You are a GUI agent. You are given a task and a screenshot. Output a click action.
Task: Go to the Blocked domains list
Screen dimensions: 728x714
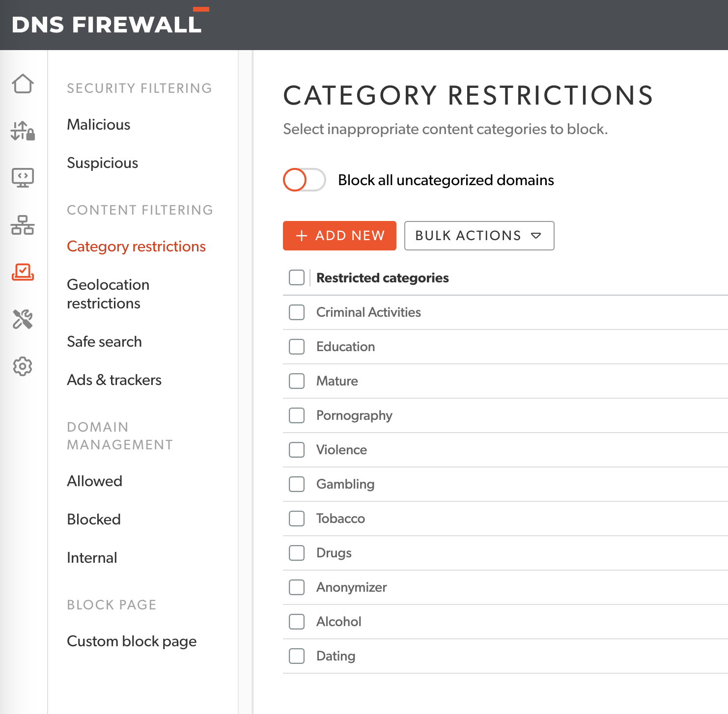[x=93, y=519]
